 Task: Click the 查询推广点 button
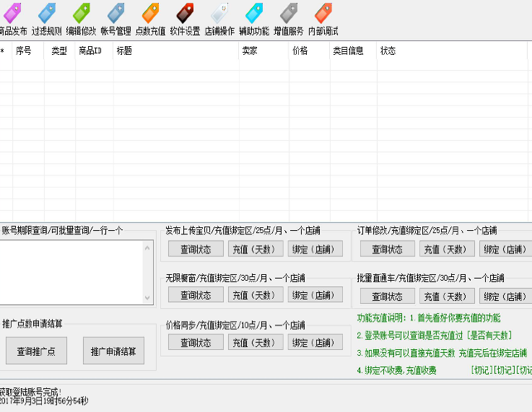point(41,351)
